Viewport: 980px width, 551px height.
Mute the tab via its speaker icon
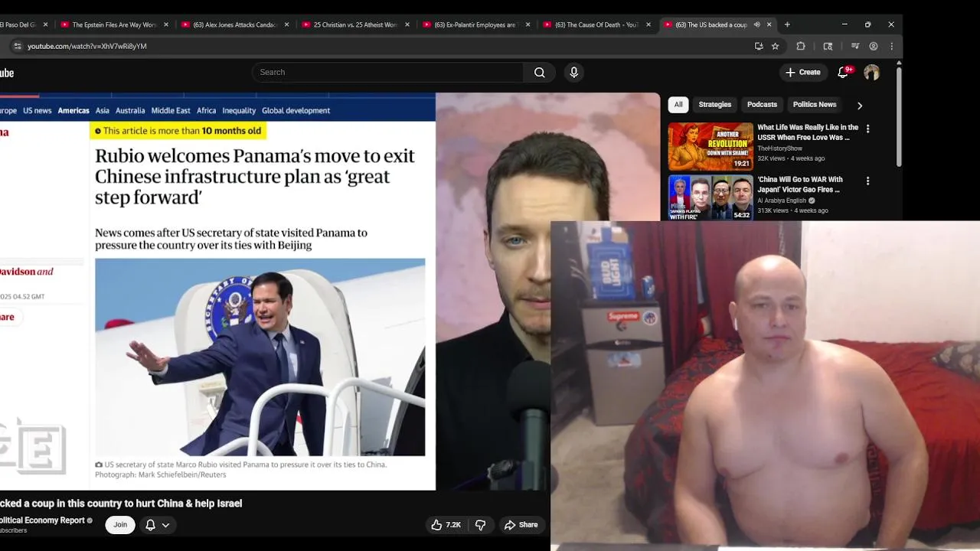coord(756,24)
